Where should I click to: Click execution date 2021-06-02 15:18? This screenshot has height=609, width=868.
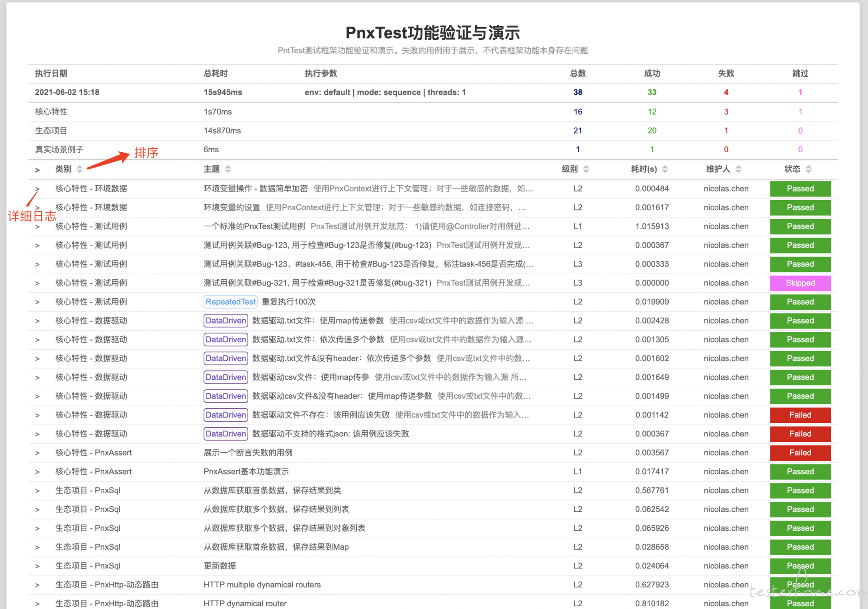pyautogui.click(x=67, y=92)
